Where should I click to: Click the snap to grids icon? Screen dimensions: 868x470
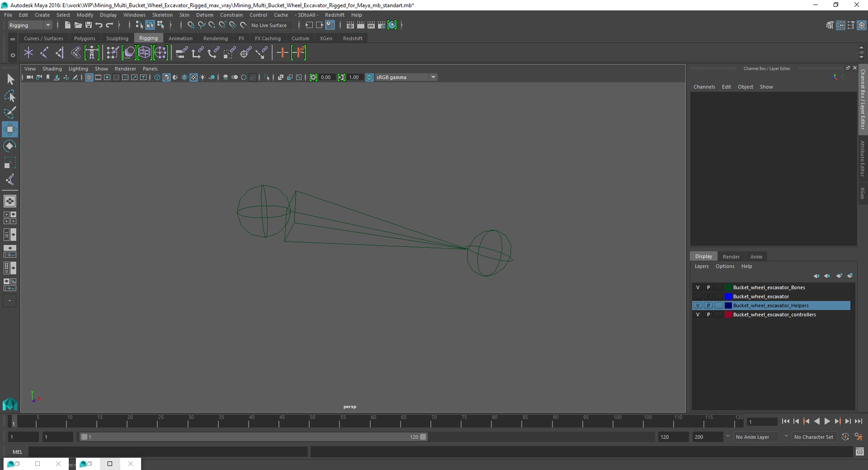tap(191, 25)
